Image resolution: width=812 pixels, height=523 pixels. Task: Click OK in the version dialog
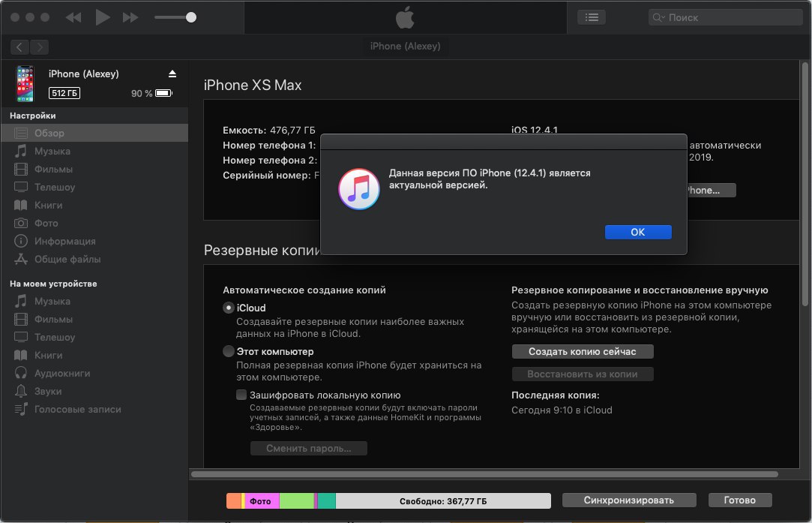[638, 232]
